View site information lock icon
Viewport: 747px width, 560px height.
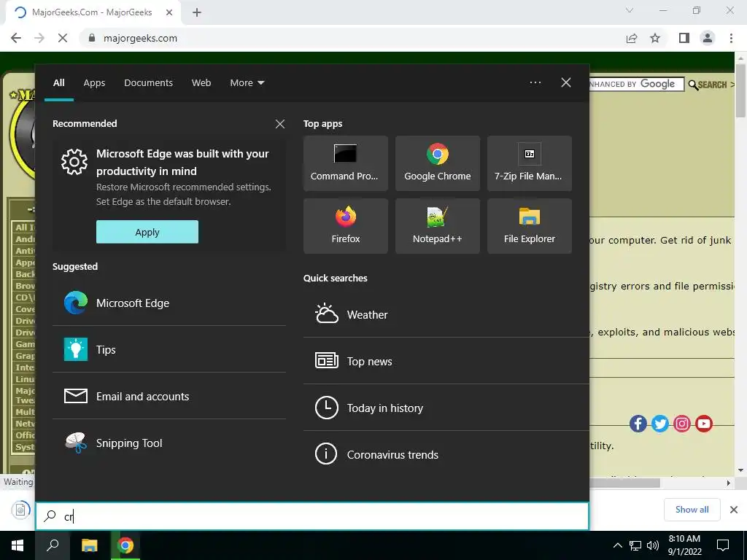pyautogui.click(x=92, y=38)
